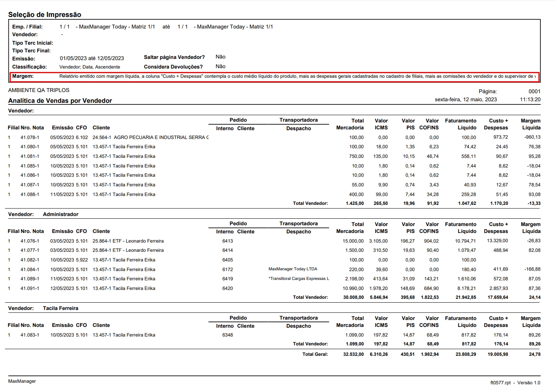Viewport: 555px width, 392px height.
Task: Click the 'Tipo Terc Inicial:' label
Action: tap(33, 43)
